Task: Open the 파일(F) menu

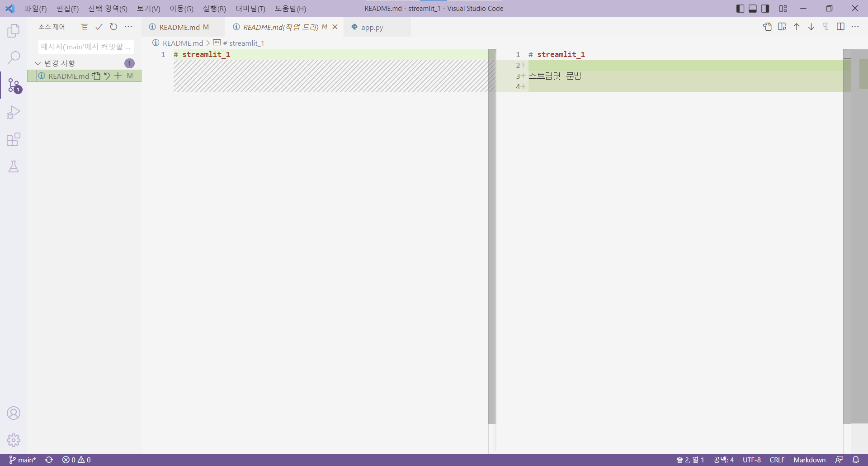Action: point(36,9)
